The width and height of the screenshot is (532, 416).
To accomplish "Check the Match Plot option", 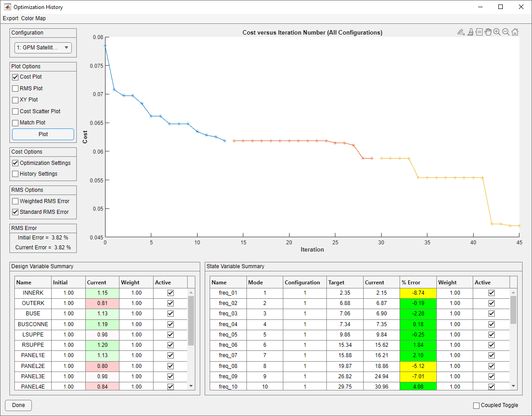I will 15,123.
